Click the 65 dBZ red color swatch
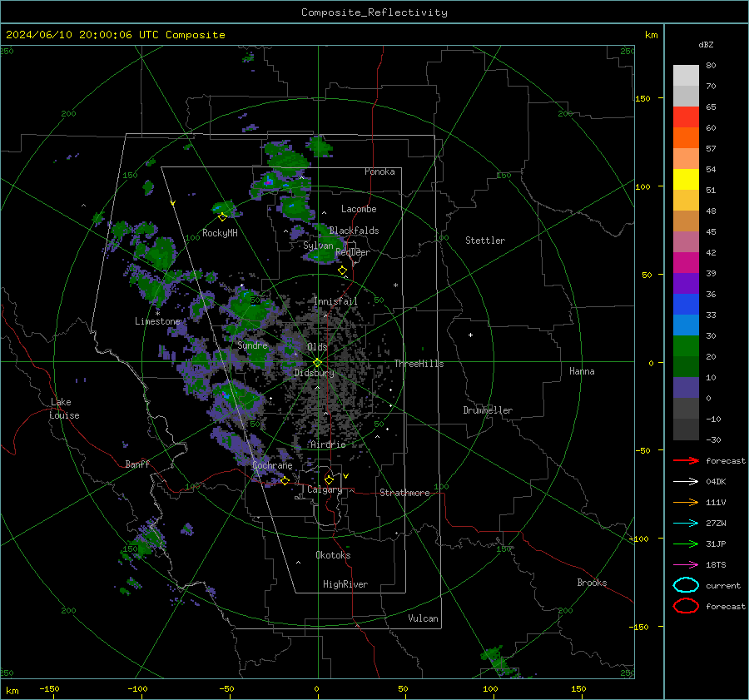Viewport: 749px width, 700px height. tap(686, 117)
